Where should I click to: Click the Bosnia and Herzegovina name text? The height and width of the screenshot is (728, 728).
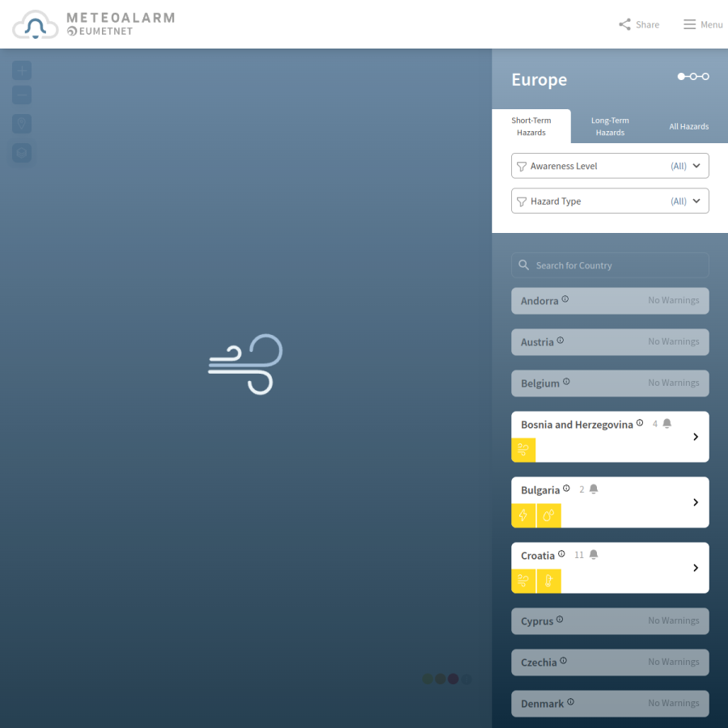tap(577, 425)
